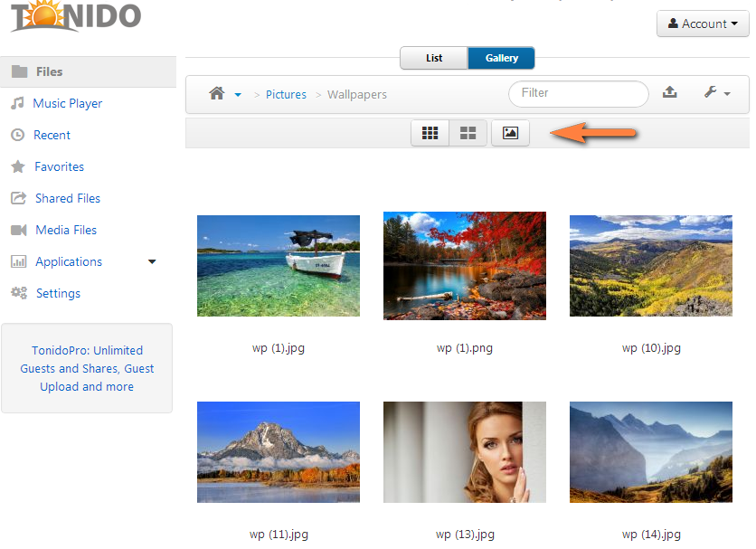
Task: Open the misty mountains thumbnail wp (14).jpg
Action: [x=651, y=452]
